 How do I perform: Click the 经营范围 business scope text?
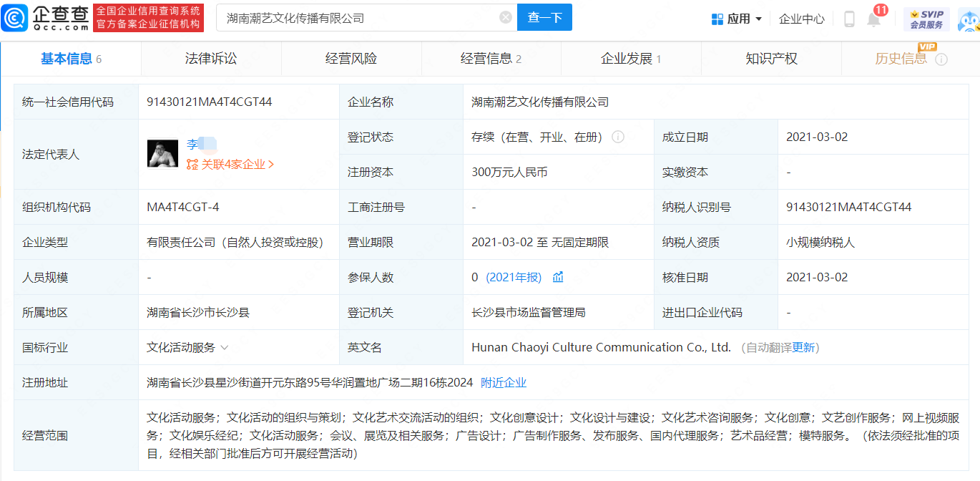tap(553, 435)
